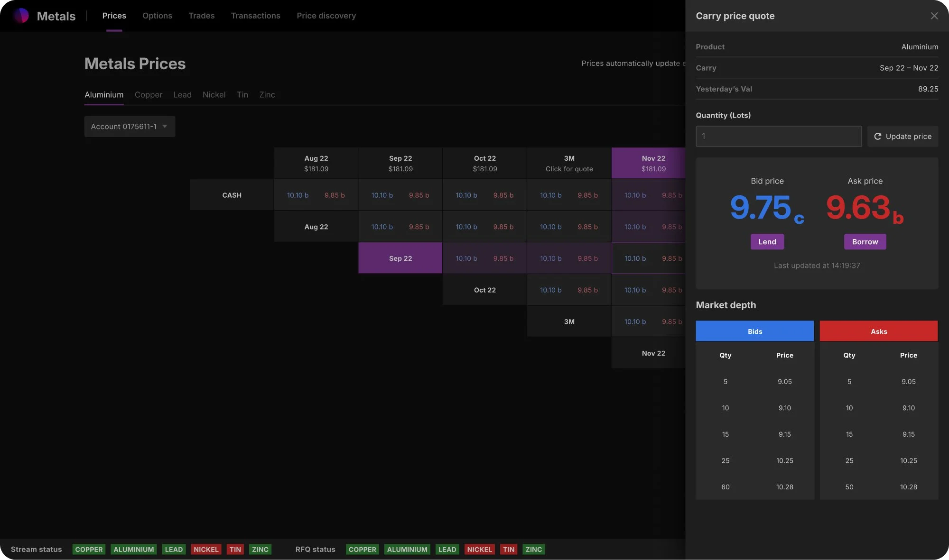Open the Options tab

(157, 16)
